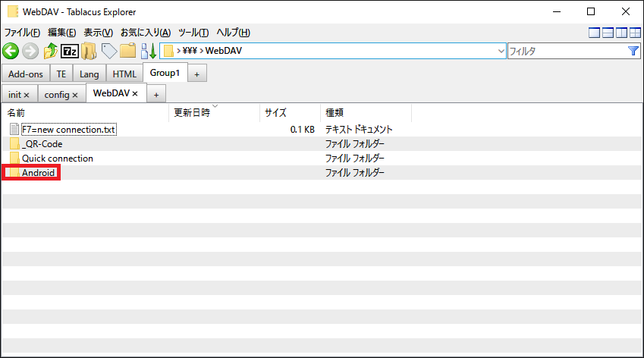Close the init tab
This screenshot has width=644, height=358.
(27, 96)
